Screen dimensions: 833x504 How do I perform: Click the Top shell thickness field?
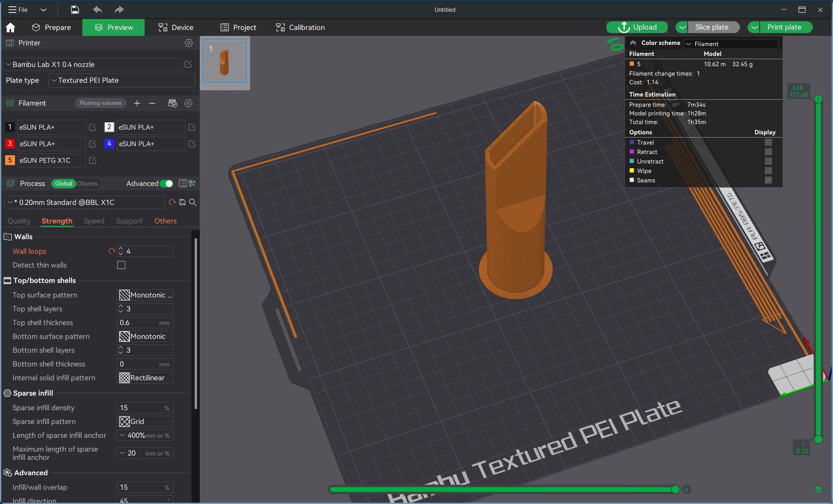point(145,323)
